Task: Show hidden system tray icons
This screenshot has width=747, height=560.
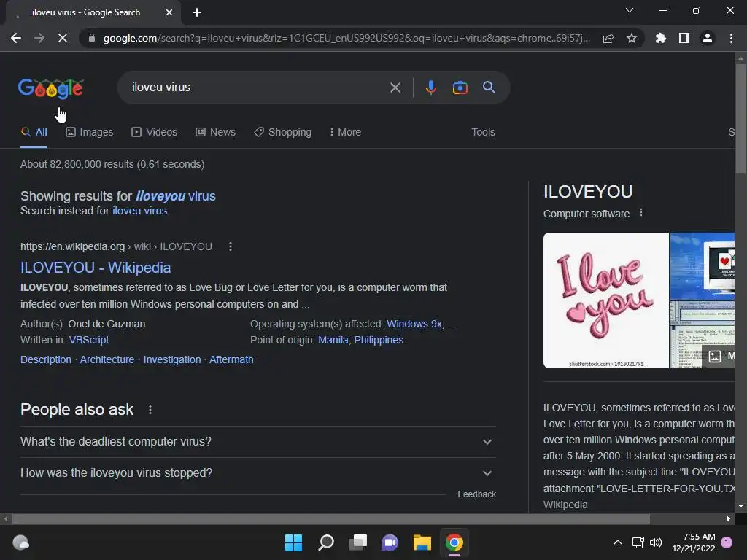Action: click(x=617, y=542)
